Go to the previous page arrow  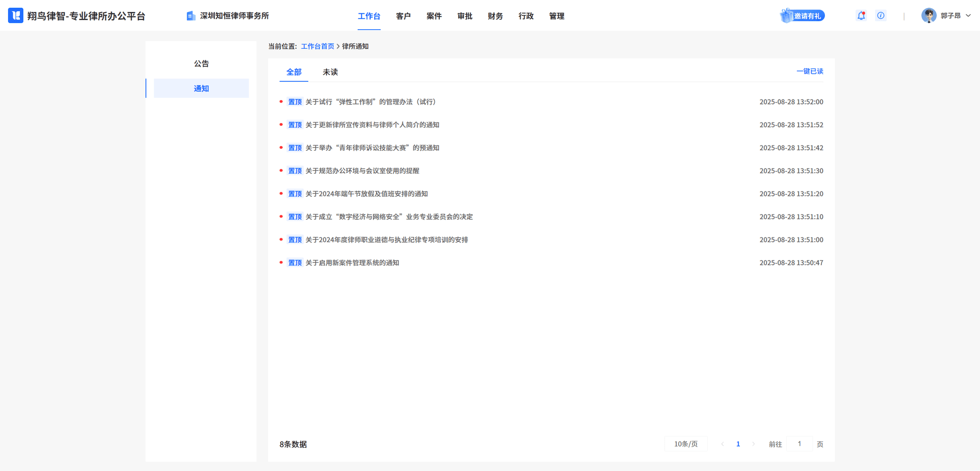coord(723,444)
